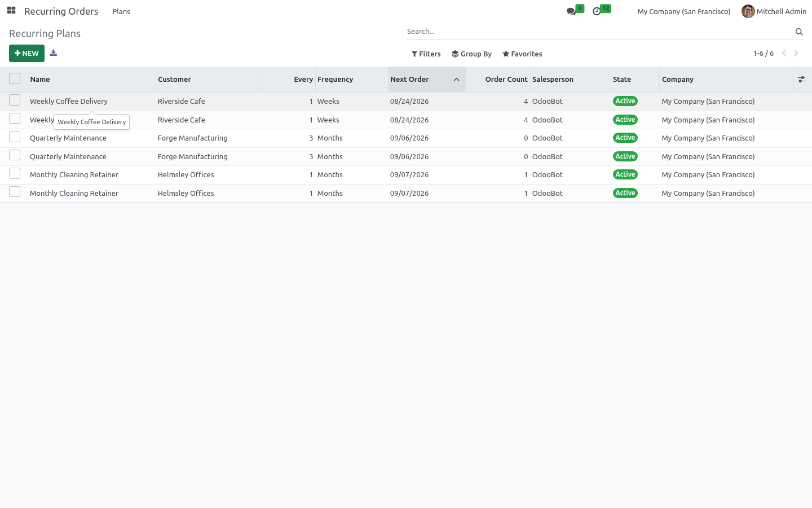This screenshot has height=508, width=812.
Task: Expand the Group By dropdown
Action: (x=472, y=54)
